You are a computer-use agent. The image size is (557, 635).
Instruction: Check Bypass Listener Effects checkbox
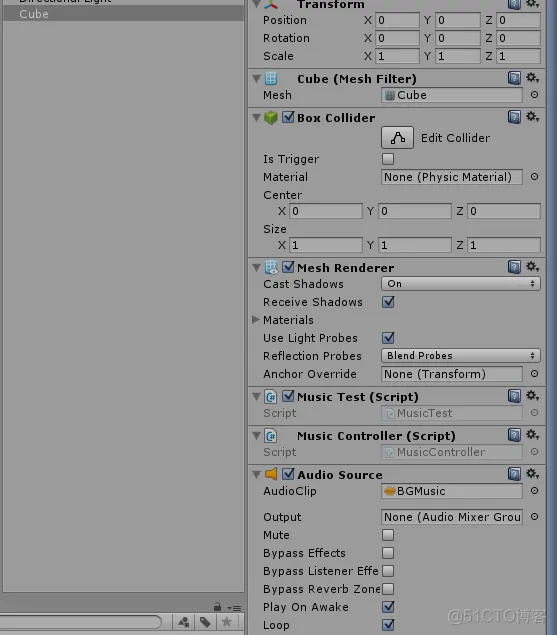point(388,571)
